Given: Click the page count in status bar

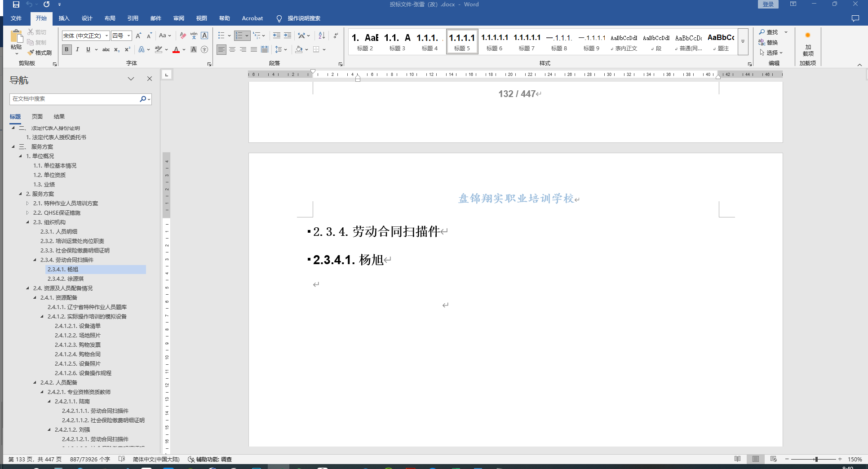Looking at the screenshot, I should pyautogui.click(x=35, y=459).
